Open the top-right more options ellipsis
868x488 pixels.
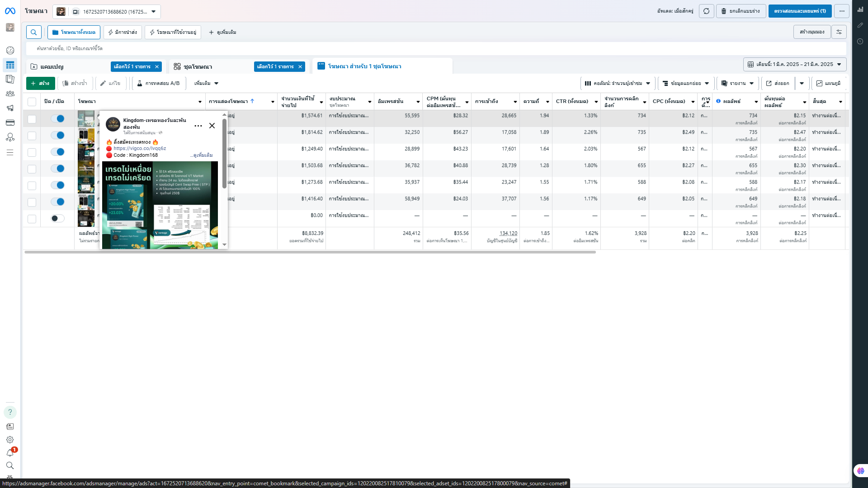[842, 11]
